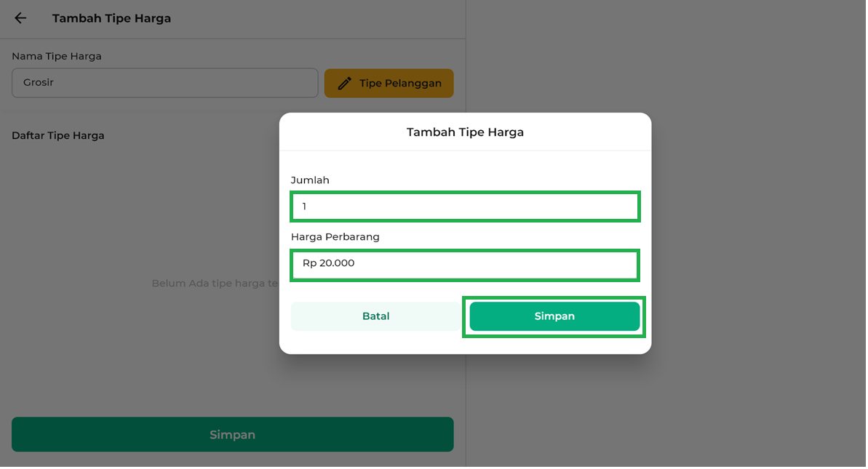Focus the Harga Perbarang input field
This screenshot has height=469, width=868.
click(465, 265)
